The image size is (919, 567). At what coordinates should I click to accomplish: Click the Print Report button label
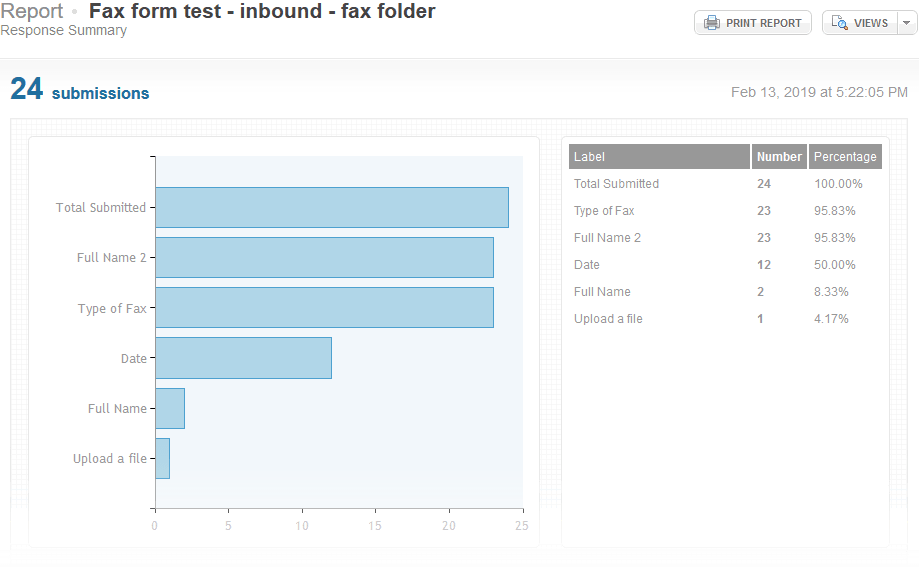coord(764,23)
